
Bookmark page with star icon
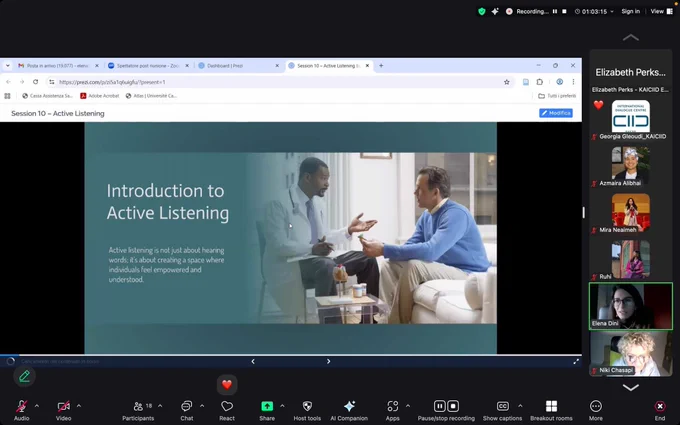click(507, 82)
